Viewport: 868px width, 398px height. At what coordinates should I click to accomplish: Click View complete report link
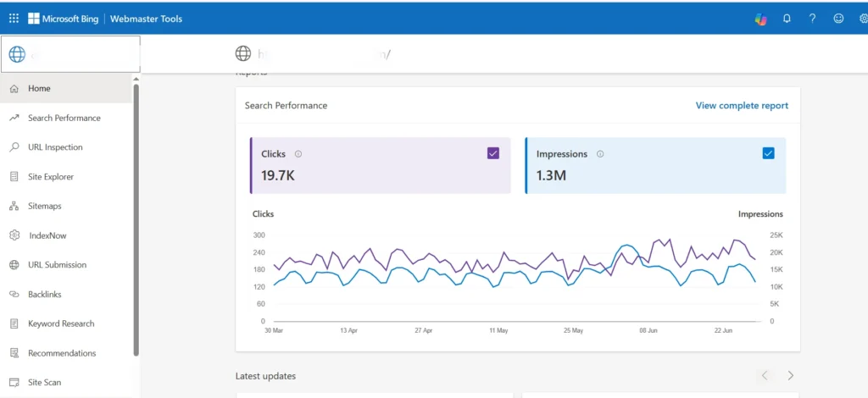[x=742, y=106]
